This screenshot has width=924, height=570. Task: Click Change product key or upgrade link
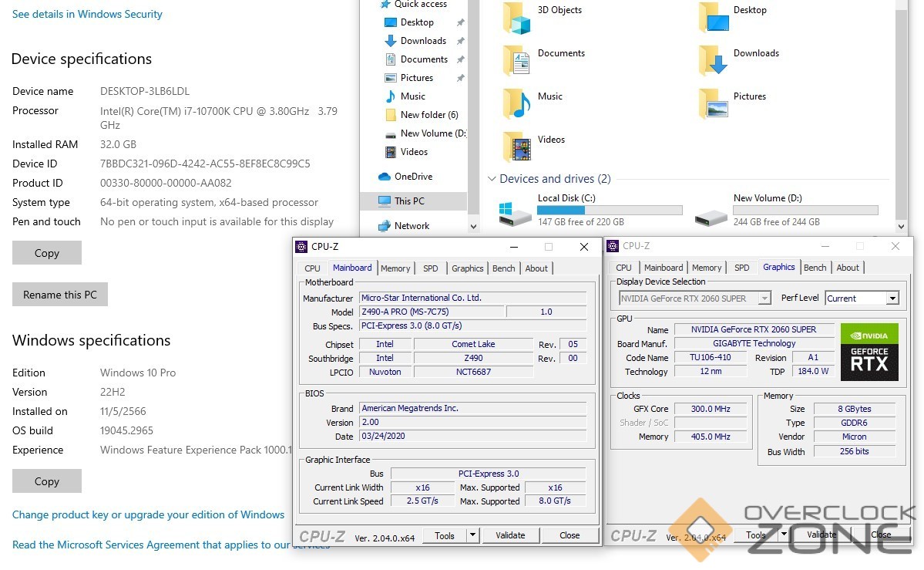click(148, 514)
